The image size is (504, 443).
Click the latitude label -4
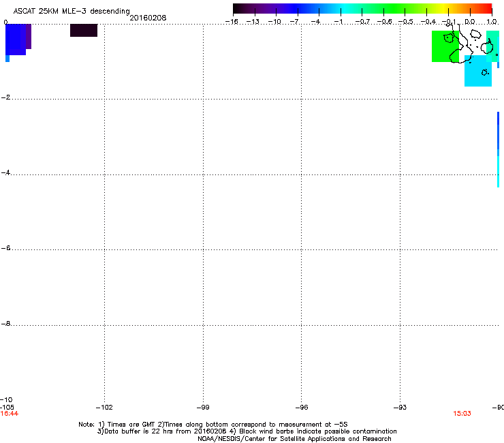(5, 172)
